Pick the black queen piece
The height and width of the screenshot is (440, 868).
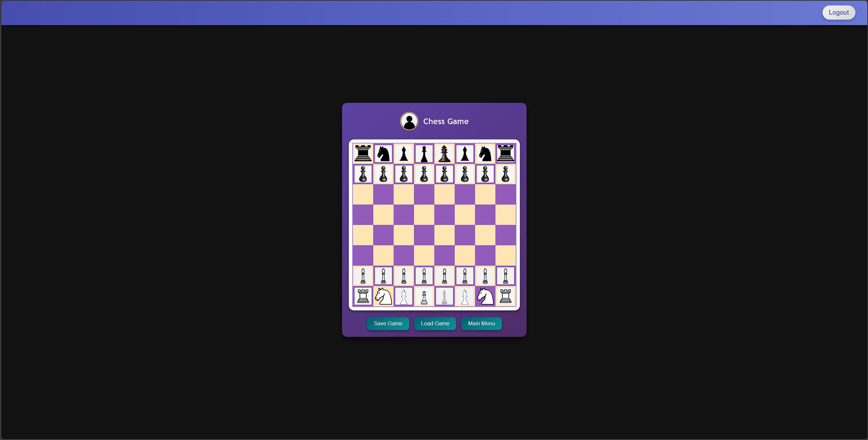(424, 154)
